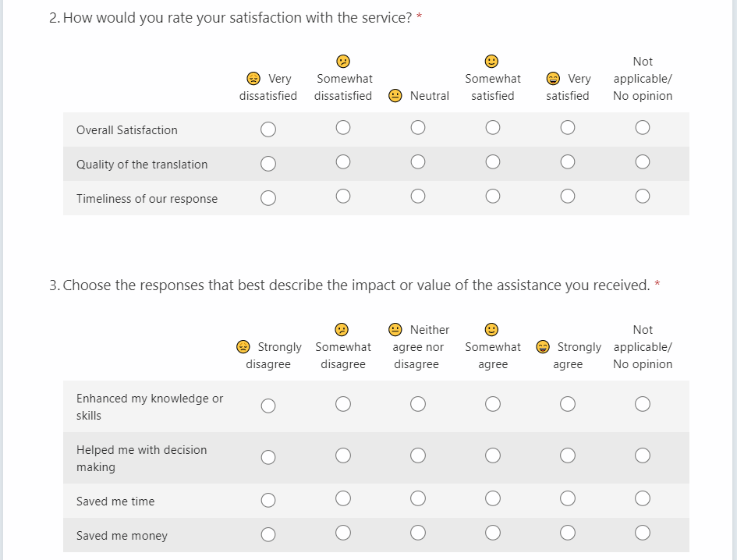
Task: Click the Strongly disagree emoji icon
Action: 243,347
